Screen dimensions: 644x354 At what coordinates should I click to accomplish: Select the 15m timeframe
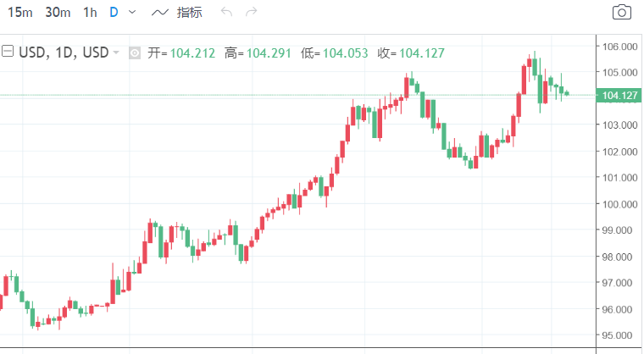(19, 13)
